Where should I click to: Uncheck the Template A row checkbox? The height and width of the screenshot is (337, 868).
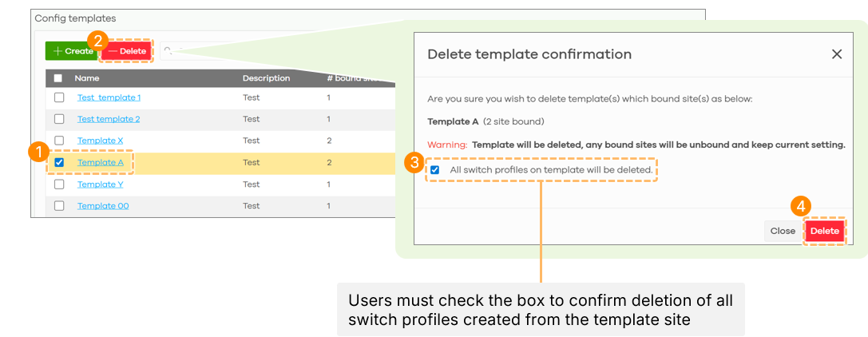coord(59,162)
